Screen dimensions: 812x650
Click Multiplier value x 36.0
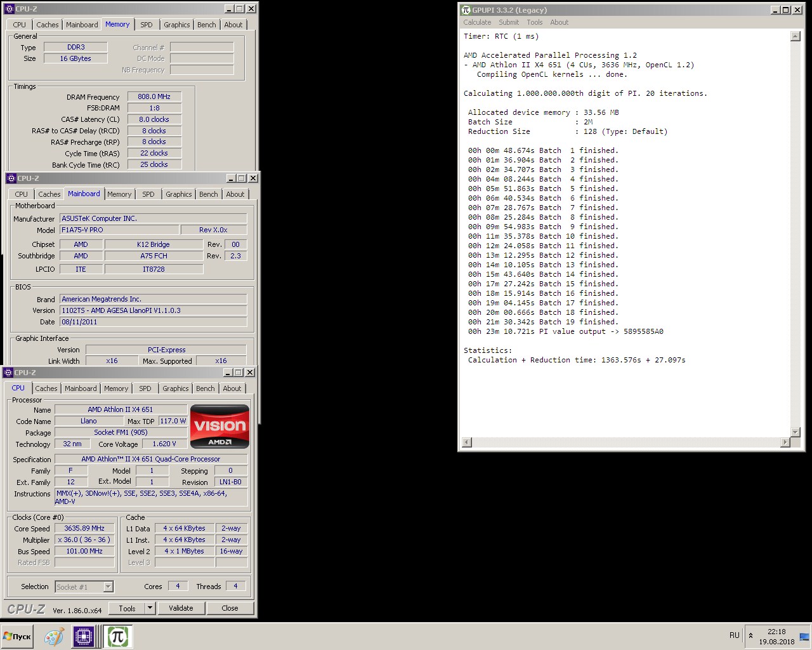tap(84, 540)
